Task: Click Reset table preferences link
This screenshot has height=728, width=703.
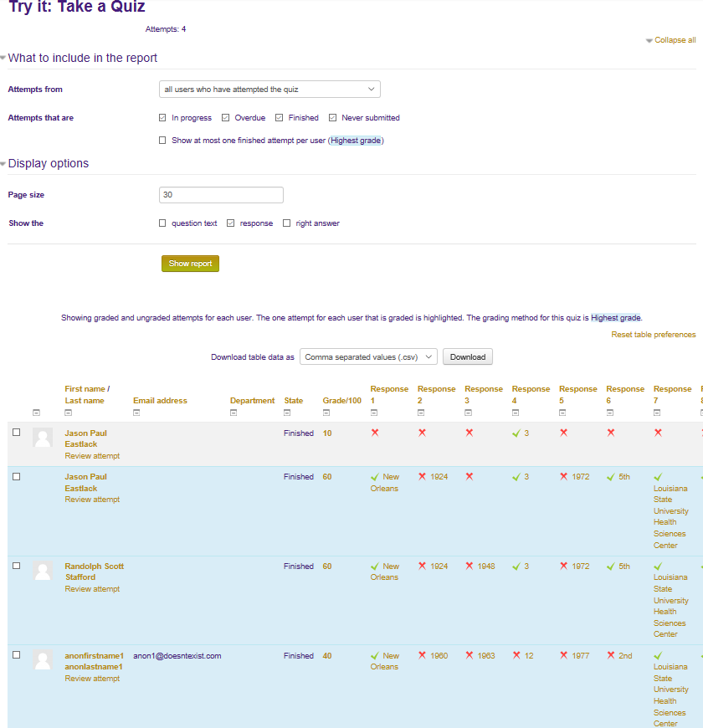Action: coord(653,335)
